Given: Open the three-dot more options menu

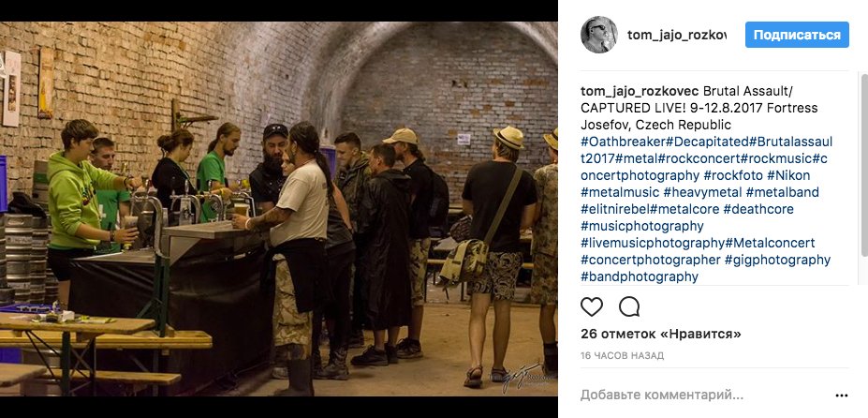Looking at the screenshot, I should click(x=842, y=396).
